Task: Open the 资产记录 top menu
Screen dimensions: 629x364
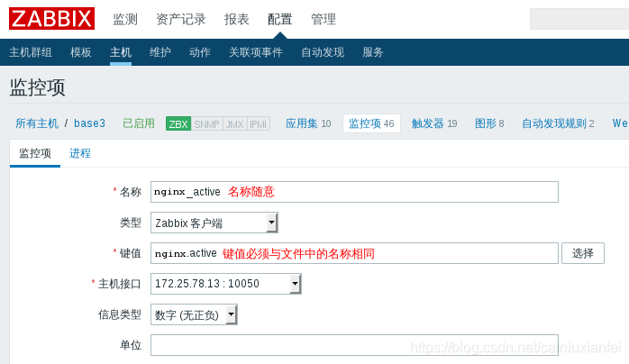Action: (x=180, y=19)
